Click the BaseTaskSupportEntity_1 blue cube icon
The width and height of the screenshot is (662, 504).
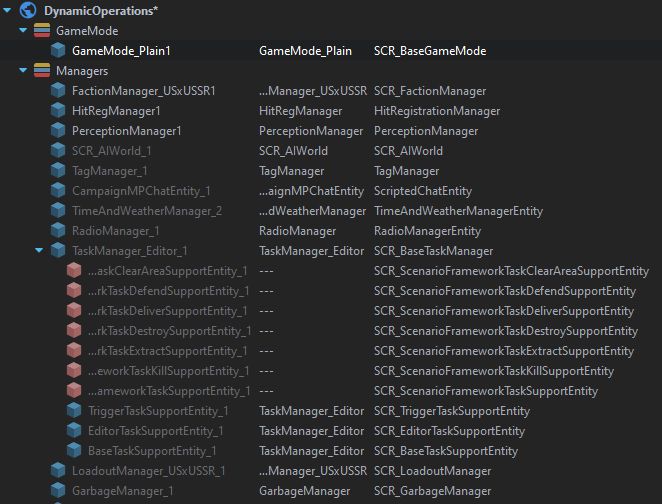click(x=74, y=451)
